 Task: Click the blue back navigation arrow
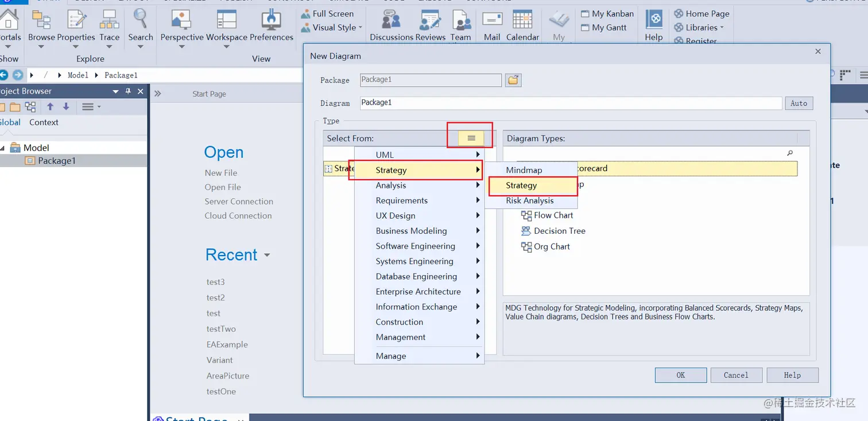pyautogui.click(x=3, y=75)
